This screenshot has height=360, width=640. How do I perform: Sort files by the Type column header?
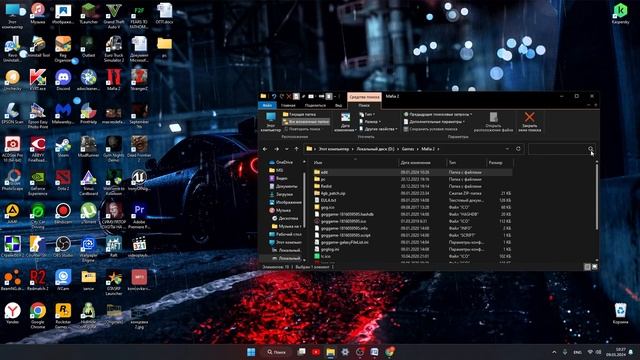coord(466,163)
